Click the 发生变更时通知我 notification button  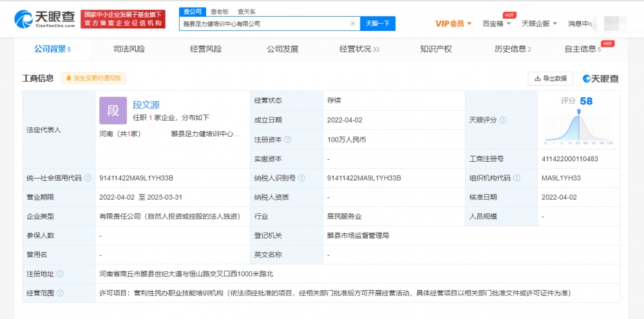click(x=93, y=78)
